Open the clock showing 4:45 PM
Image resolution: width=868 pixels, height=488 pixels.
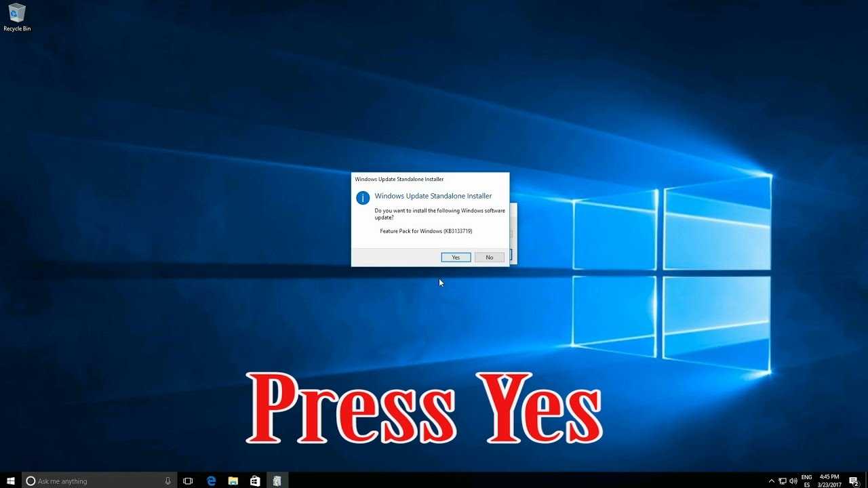[829, 481]
